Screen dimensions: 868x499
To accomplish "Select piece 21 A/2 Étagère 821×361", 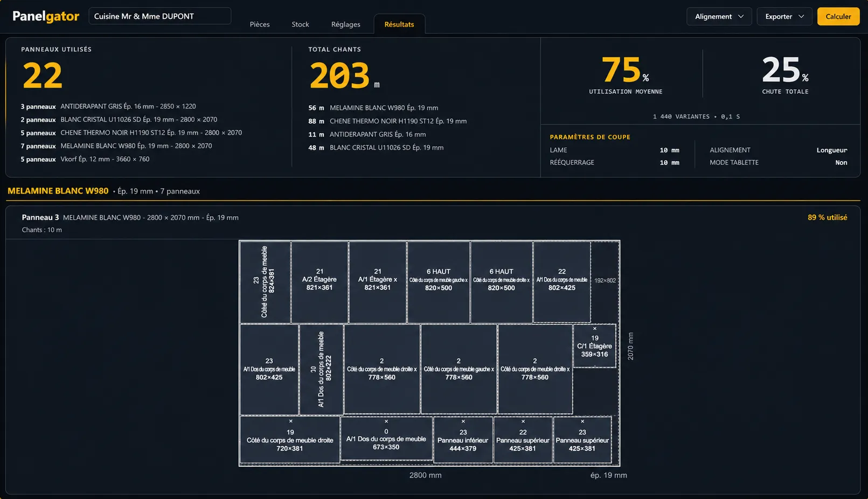I will (x=320, y=282).
